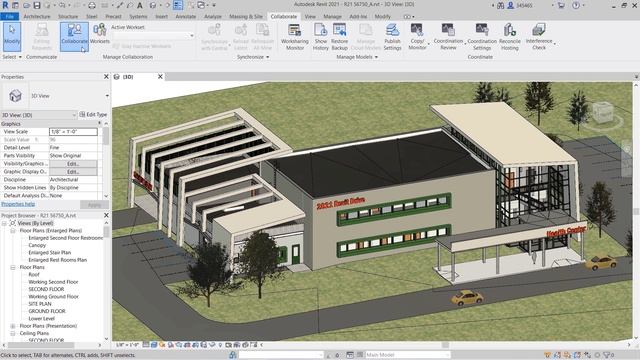Select the Roof floor plan
The width and height of the screenshot is (640, 360).
(34, 275)
